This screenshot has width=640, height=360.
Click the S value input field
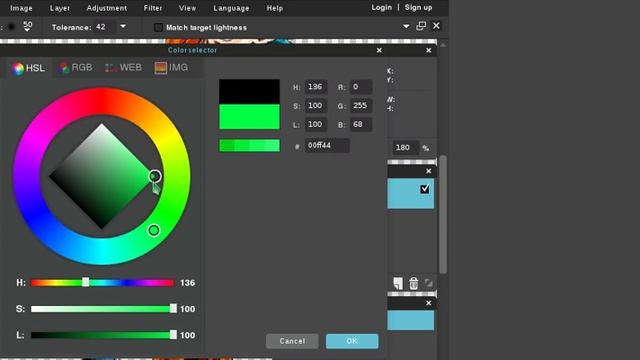316,106
